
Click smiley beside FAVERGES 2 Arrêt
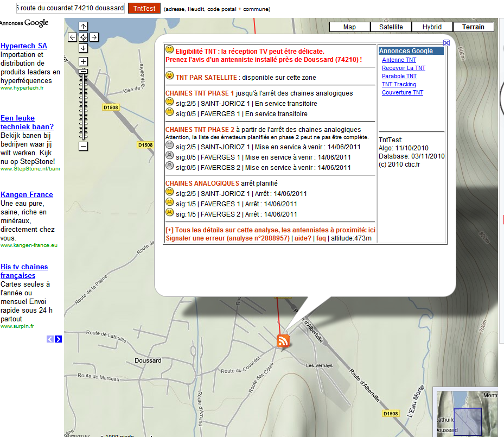[170, 213]
